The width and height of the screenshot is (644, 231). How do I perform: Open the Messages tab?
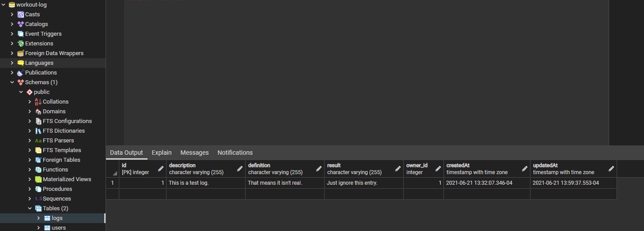[x=194, y=153]
